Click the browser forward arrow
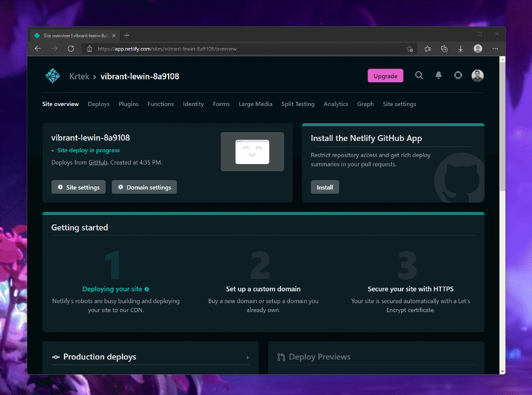 54,49
